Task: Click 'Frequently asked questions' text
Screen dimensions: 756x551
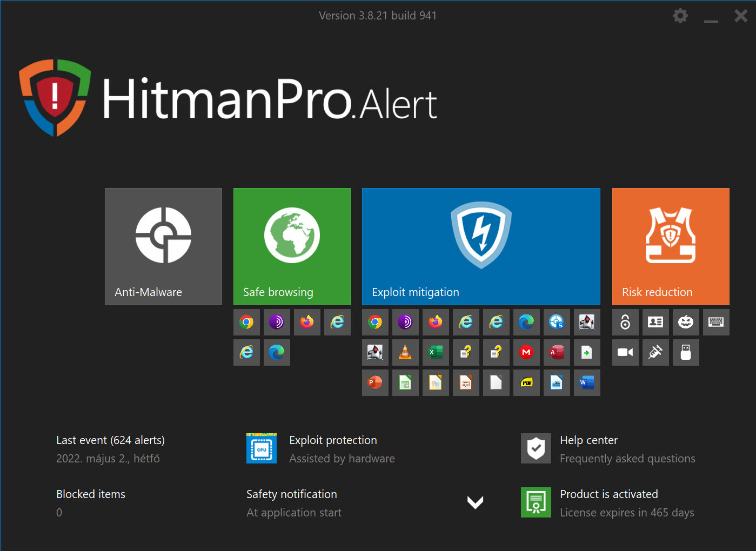Action: pyautogui.click(x=627, y=459)
